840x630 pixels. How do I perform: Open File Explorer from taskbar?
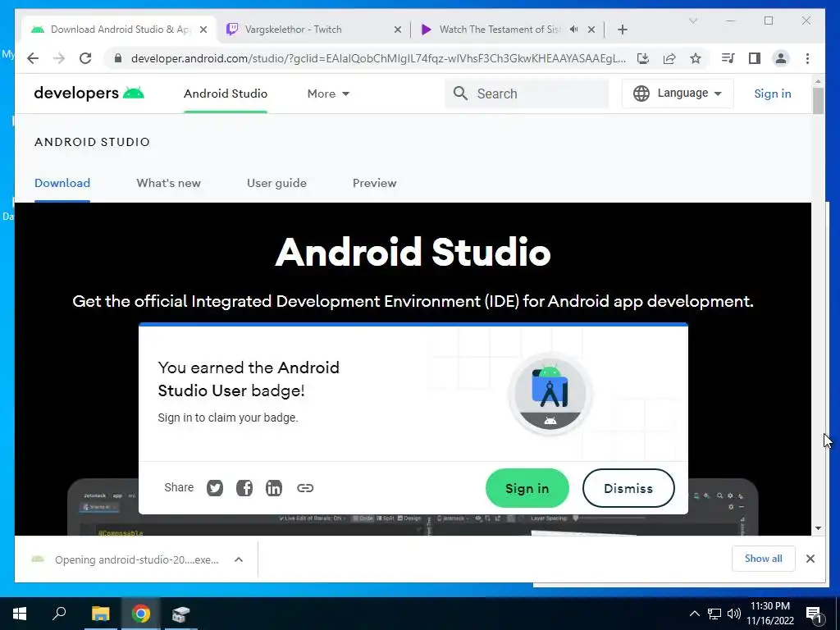click(100, 614)
